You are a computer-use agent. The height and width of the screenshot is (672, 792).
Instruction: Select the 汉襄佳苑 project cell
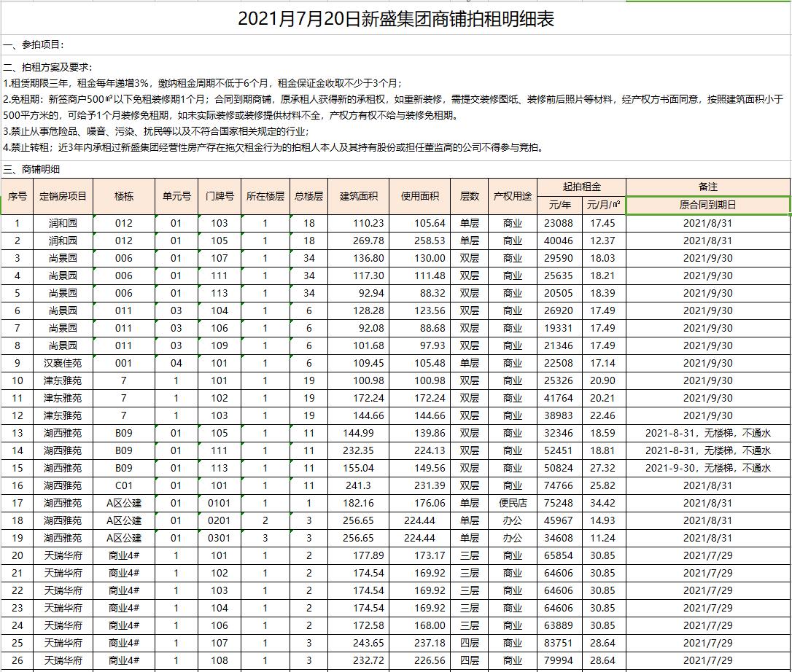point(63,363)
